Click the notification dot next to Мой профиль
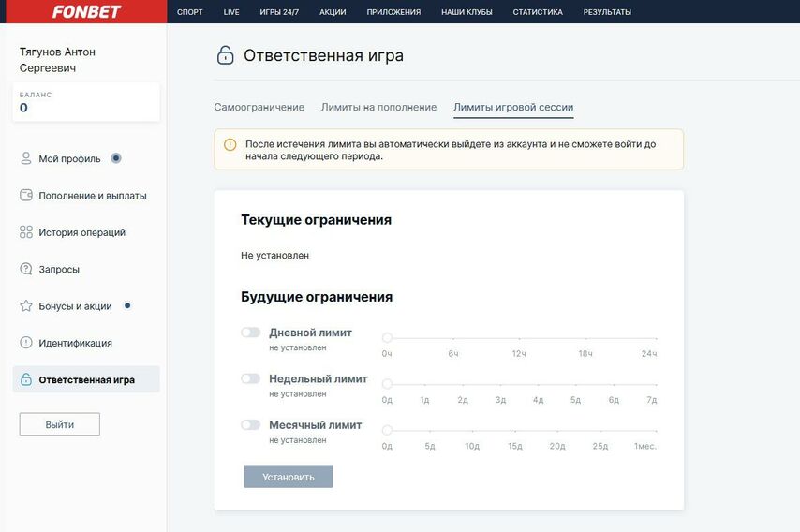 coord(116,158)
